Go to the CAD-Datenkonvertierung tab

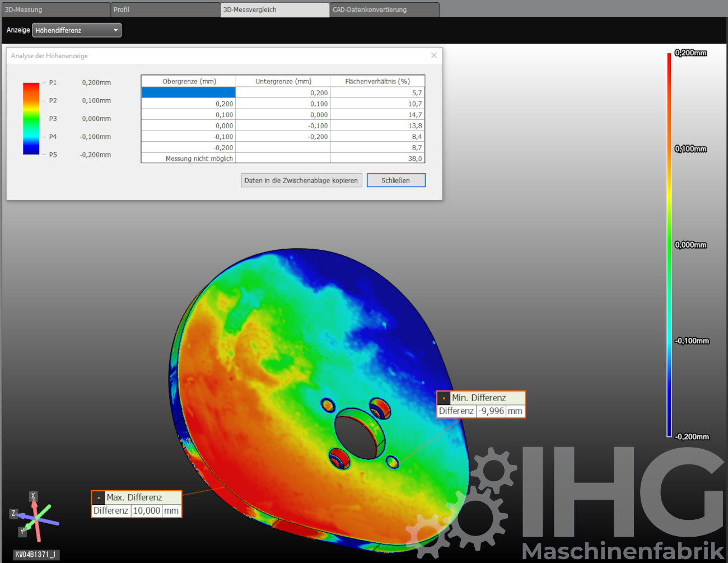pyautogui.click(x=384, y=10)
